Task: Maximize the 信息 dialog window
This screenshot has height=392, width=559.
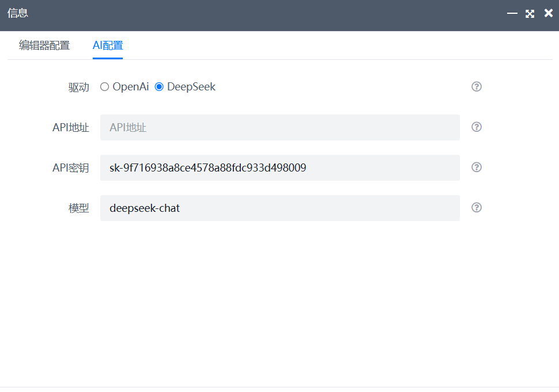Action: point(530,14)
